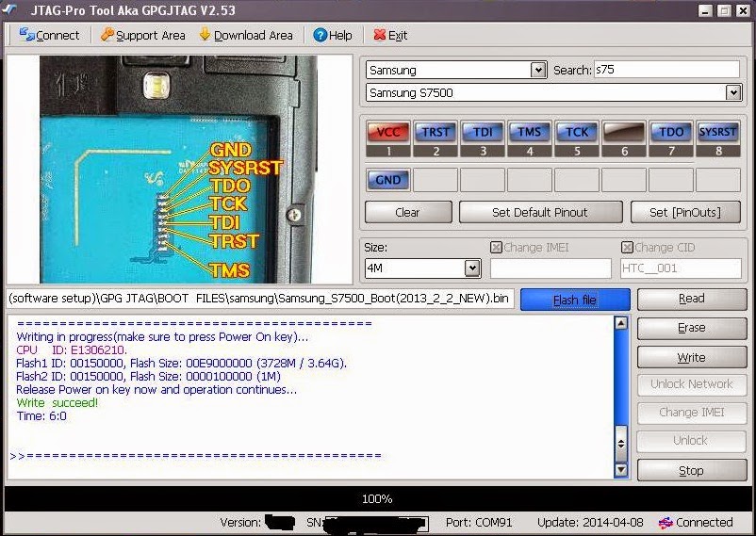Select the TDI pin on slot 3
The width and height of the screenshot is (756, 536).
pyautogui.click(x=483, y=133)
